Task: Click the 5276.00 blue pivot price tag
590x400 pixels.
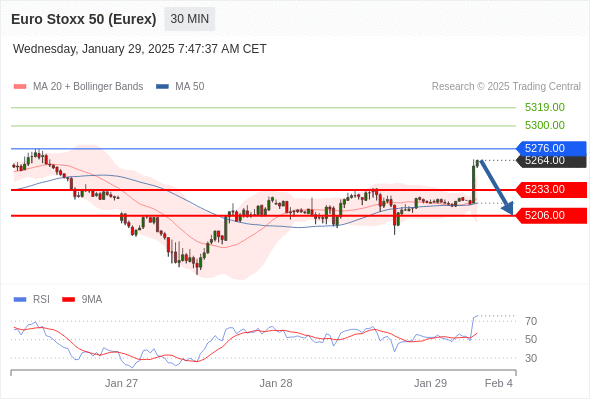Action: pos(551,148)
